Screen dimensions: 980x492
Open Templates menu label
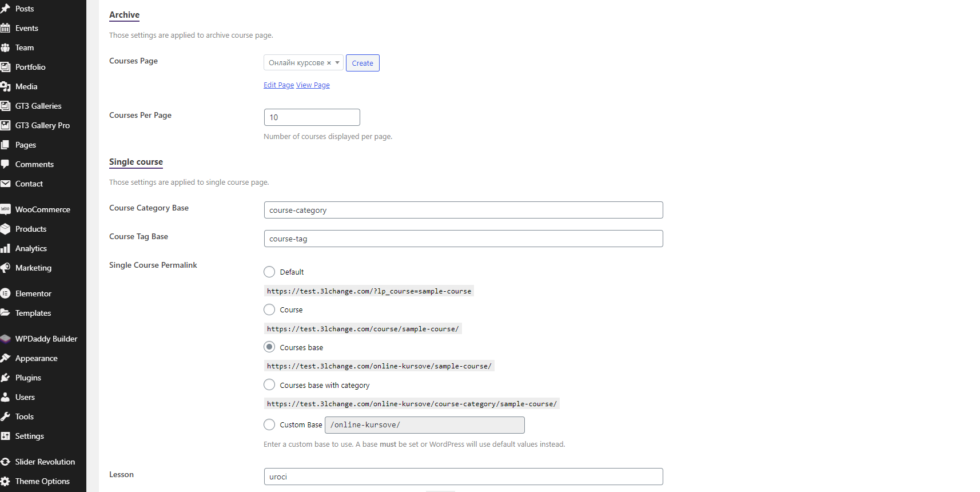pos(33,313)
